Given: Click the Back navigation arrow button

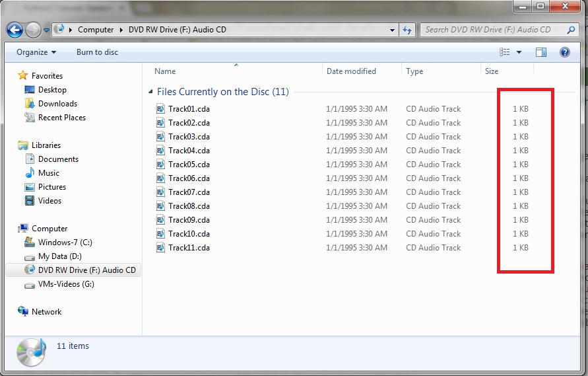Looking at the screenshot, I should [x=15, y=30].
